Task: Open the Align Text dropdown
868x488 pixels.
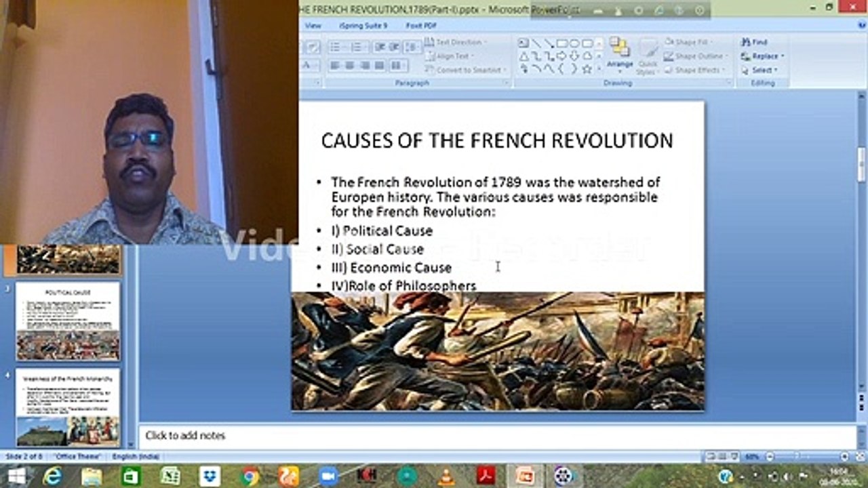Action: [450, 56]
